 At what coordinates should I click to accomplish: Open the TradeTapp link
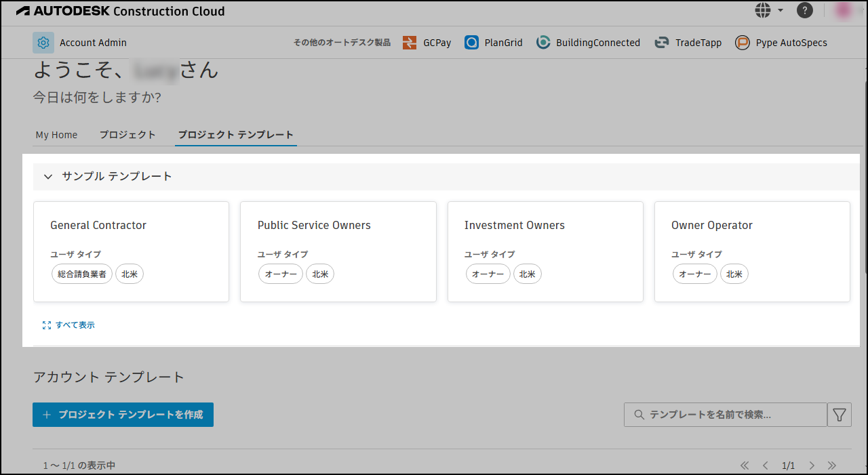click(x=698, y=43)
